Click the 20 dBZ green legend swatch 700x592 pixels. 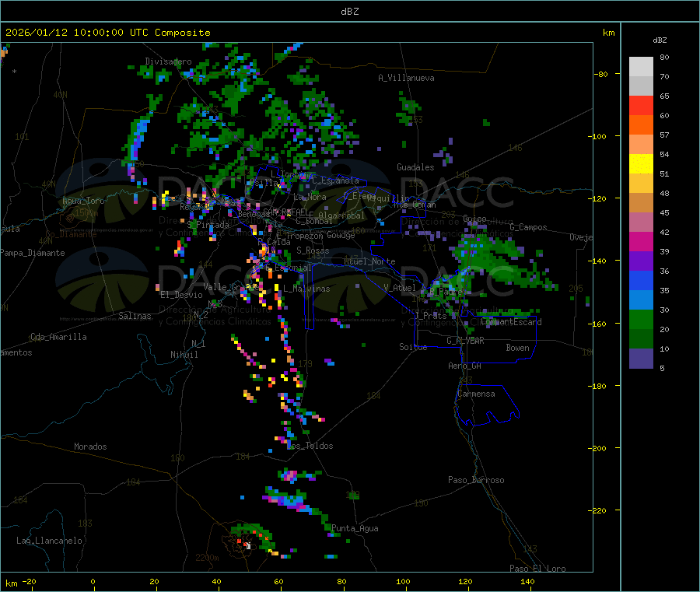[641, 338]
